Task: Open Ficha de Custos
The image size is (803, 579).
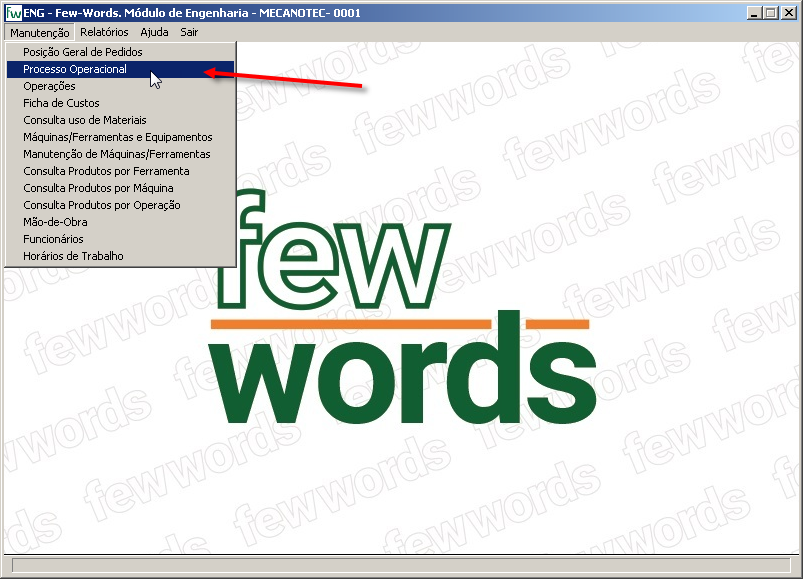Action: [120, 103]
